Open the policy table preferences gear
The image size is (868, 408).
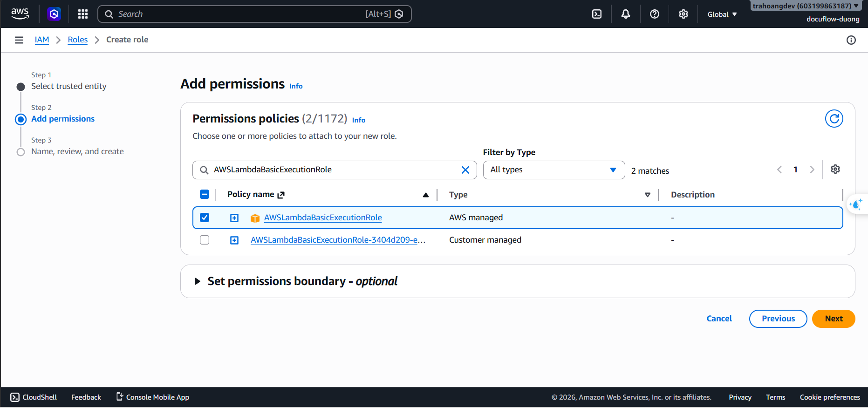[x=835, y=169]
